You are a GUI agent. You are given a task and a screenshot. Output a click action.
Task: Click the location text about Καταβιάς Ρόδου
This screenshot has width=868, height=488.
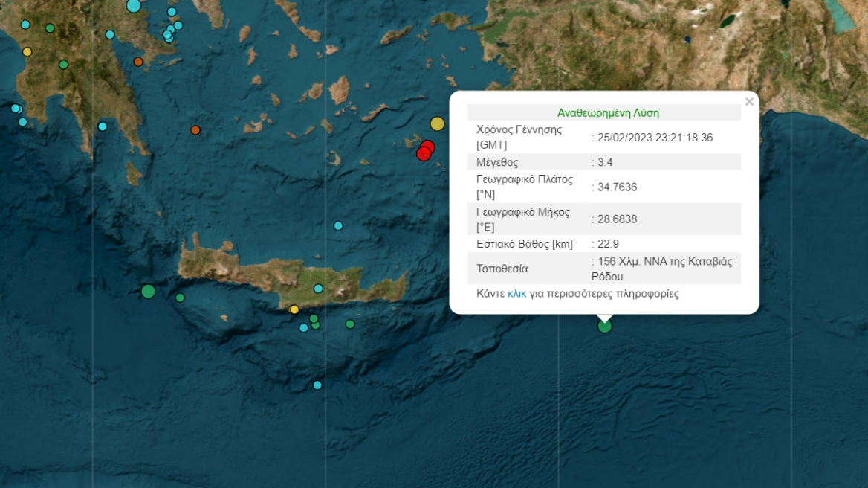(661, 268)
